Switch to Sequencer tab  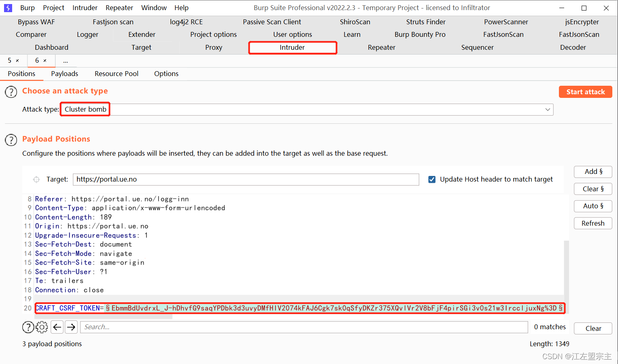[x=477, y=47]
